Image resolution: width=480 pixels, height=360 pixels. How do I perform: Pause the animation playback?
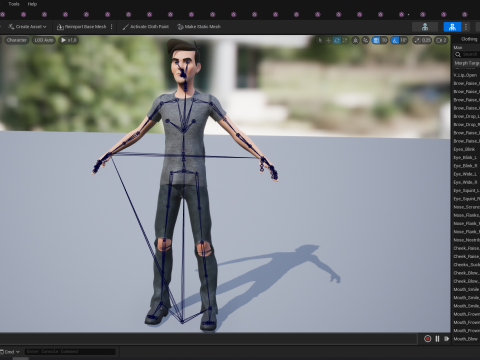coord(437,339)
